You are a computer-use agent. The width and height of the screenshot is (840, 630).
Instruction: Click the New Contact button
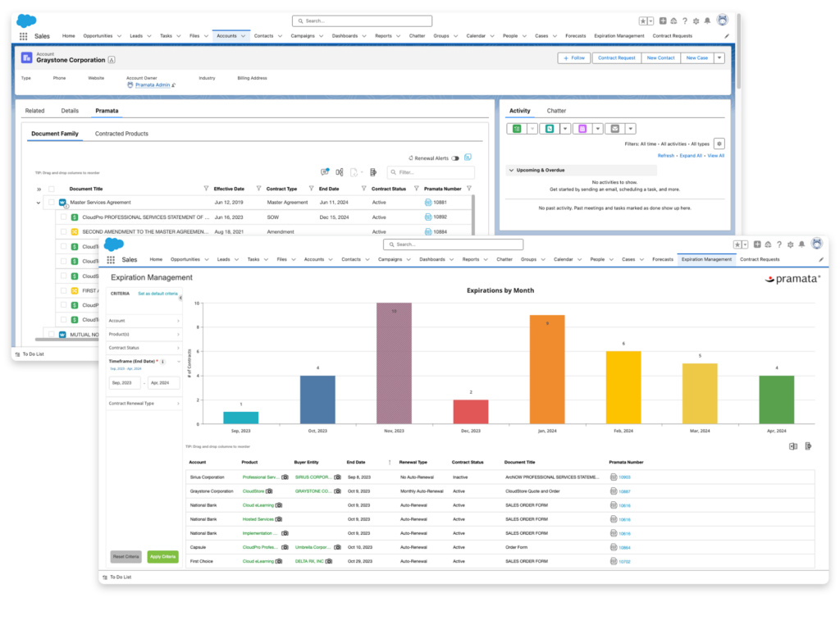point(660,58)
